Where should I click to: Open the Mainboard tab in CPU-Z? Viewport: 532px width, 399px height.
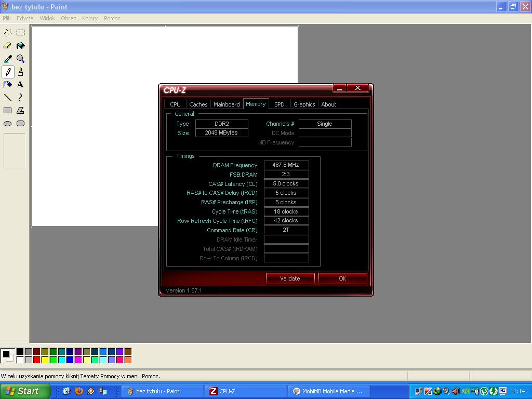227,104
